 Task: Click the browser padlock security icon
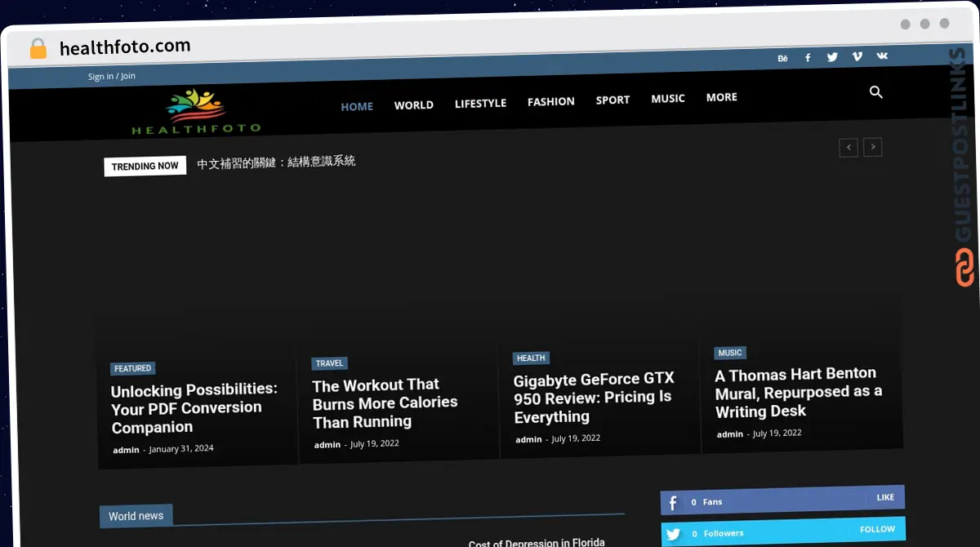point(38,49)
